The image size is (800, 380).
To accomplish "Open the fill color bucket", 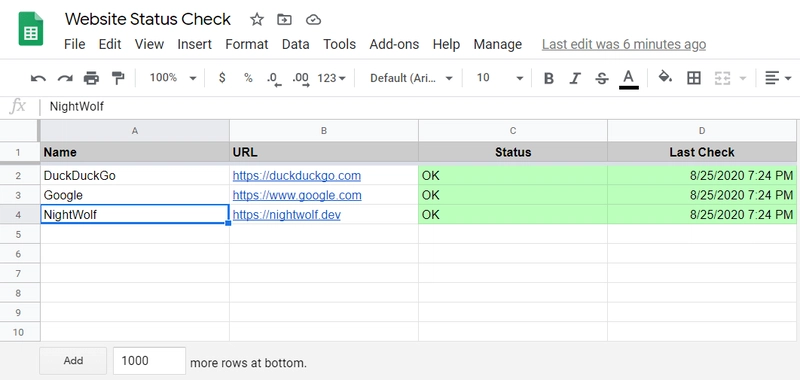I will coord(665,78).
